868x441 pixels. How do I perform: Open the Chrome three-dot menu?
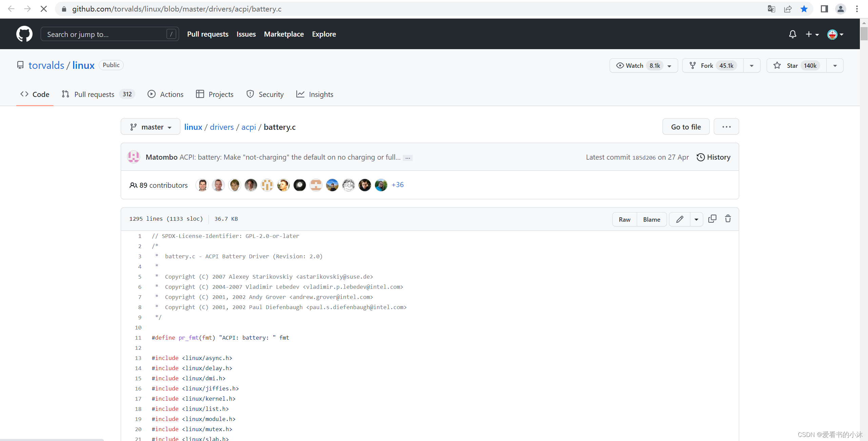(857, 9)
